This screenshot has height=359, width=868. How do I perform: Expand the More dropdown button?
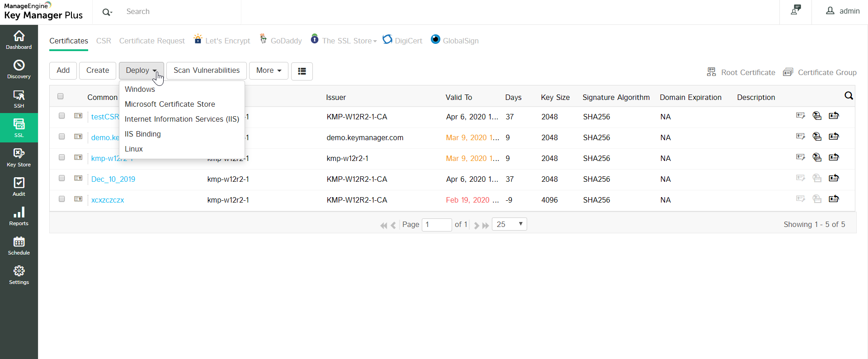click(x=269, y=71)
